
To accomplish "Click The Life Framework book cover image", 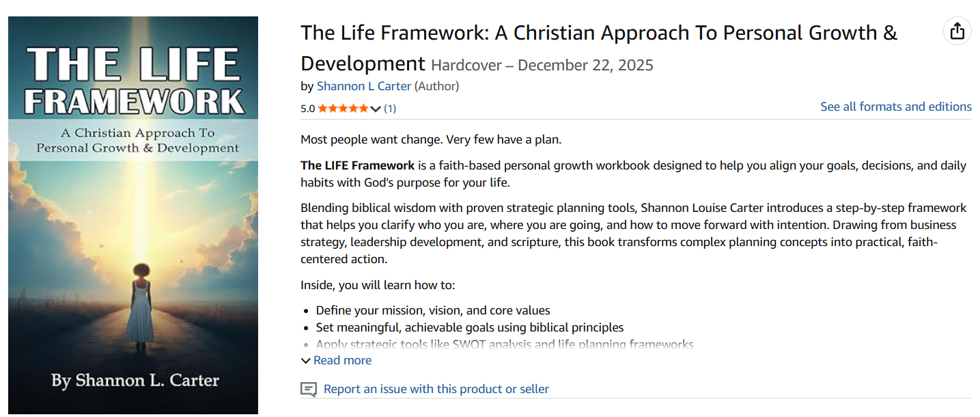I will (x=133, y=215).
